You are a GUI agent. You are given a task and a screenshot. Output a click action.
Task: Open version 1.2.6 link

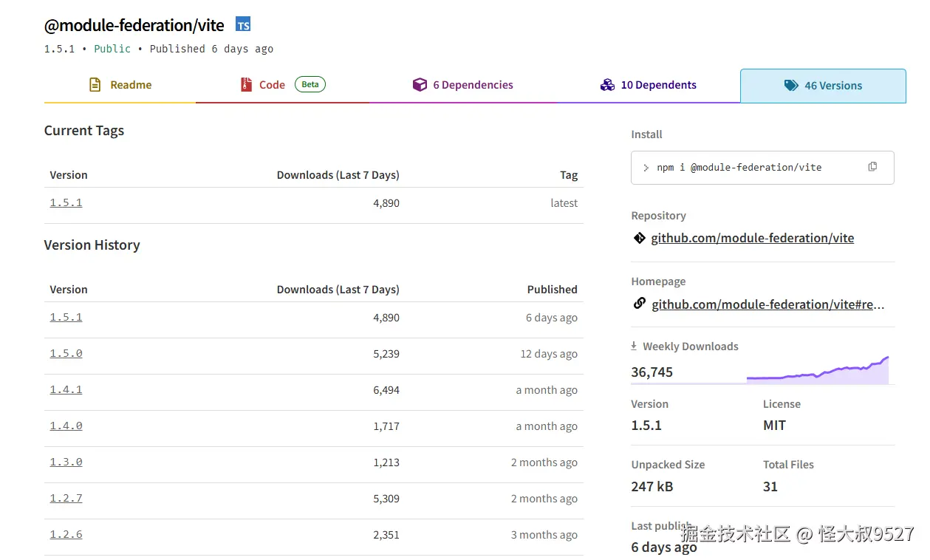coord(66,534)
